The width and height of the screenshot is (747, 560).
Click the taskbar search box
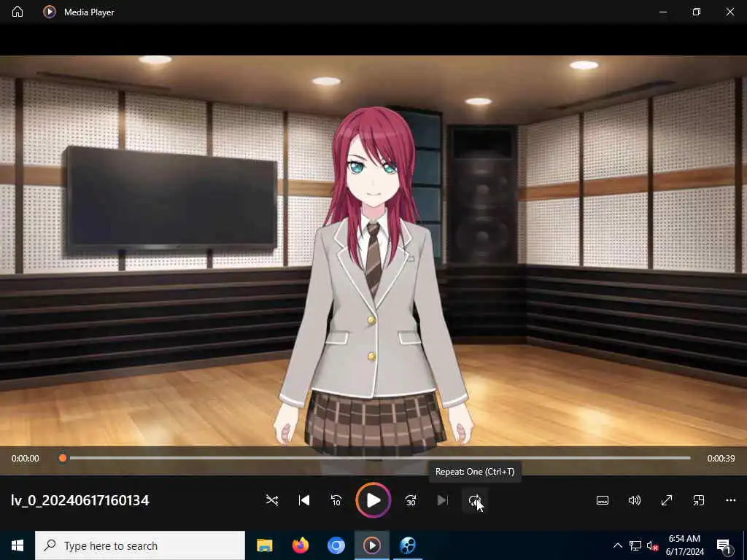(x=140, y=545)
